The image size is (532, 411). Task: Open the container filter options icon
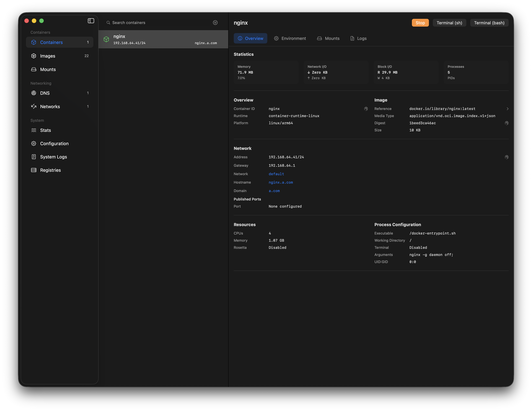(x=215, y=22)
